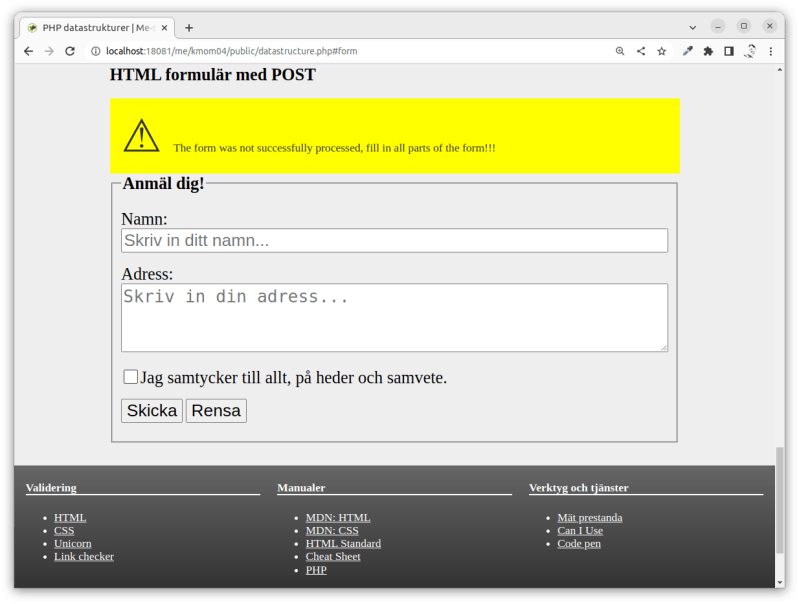799x604 pixels.
Task: Open the CSS validation link
Action: [64, 531]
